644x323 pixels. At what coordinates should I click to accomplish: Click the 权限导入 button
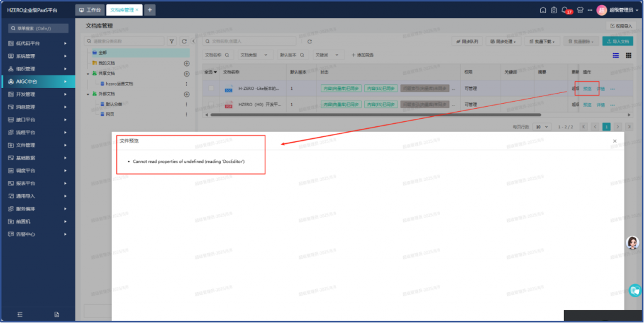(x=619, y=26)
